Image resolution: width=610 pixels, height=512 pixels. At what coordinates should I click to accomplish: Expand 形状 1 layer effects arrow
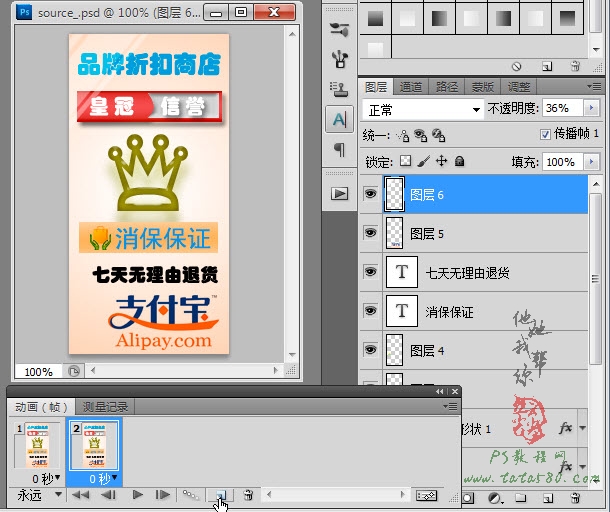pos(582,428)
